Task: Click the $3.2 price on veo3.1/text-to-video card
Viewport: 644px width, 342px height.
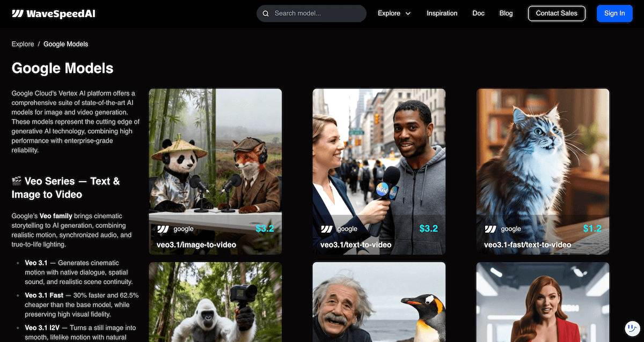Action: coord(428,229)
